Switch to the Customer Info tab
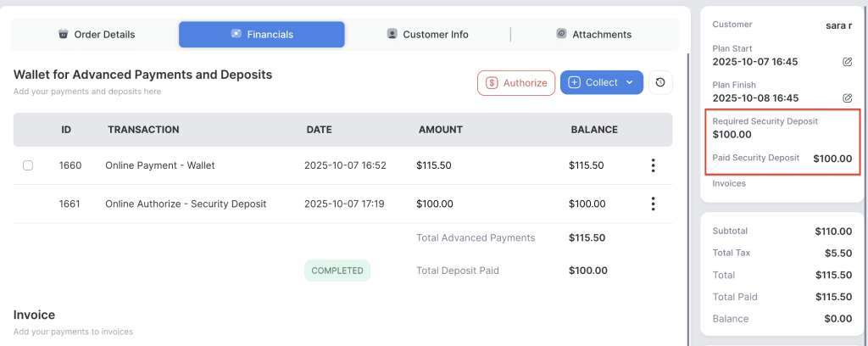 point(427,35)
